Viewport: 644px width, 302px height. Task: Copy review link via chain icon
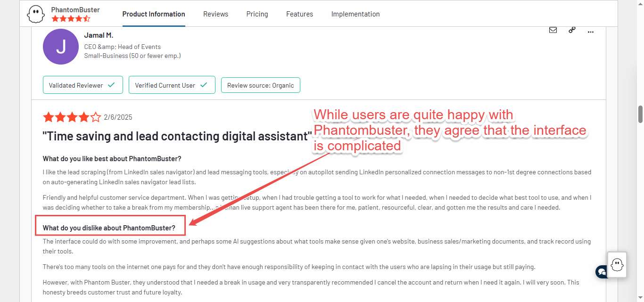click(572, 30)
